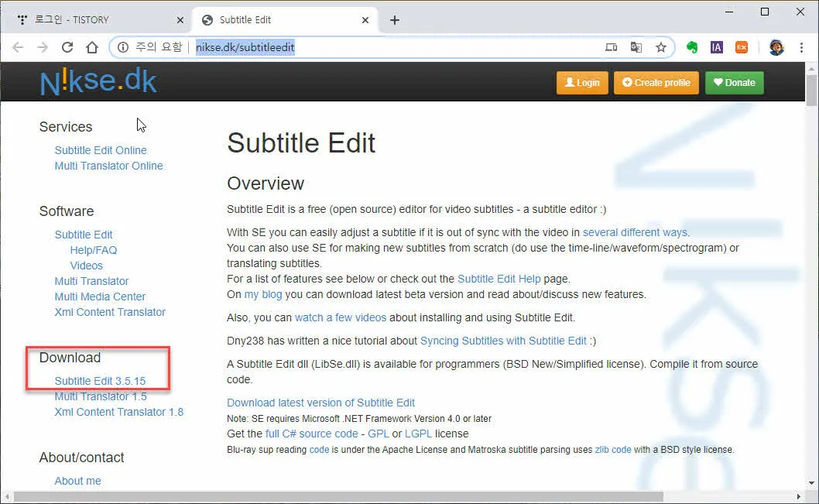This screenshot has width=819, height=504.
Task: Close the Subtitle Edit tab
Action: 365,20
